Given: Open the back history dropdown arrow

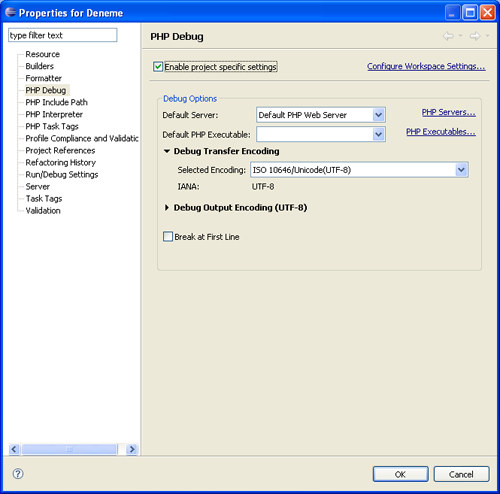Looking at the screenshot, I should coord(460,35).
